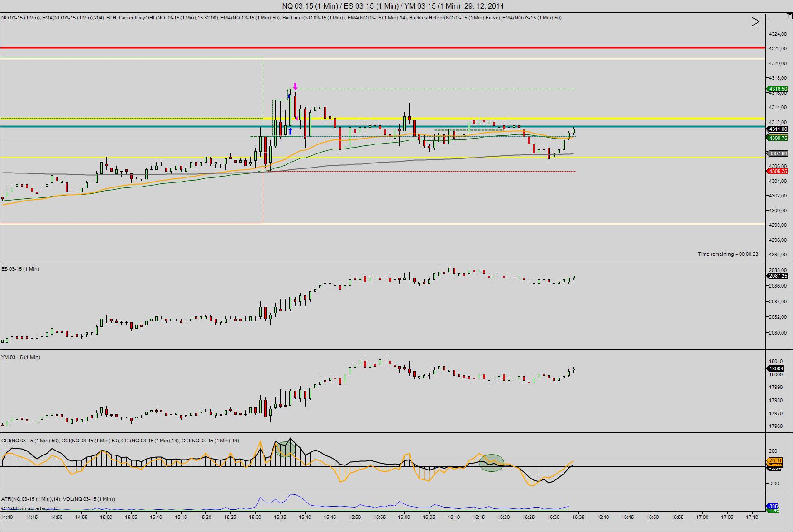Click the 4300,00 price axis label
This screenshot has width=793, height=532.
[778, 211]
